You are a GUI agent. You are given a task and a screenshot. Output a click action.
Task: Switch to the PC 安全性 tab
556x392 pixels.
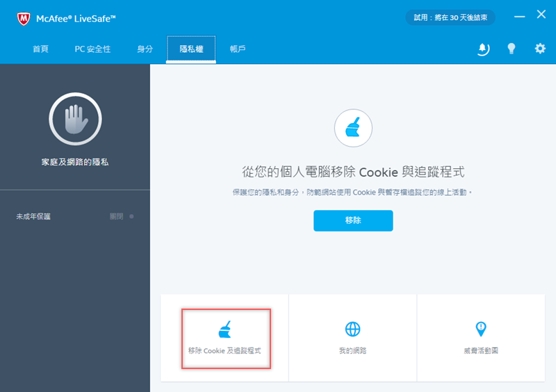coord(92,49)
